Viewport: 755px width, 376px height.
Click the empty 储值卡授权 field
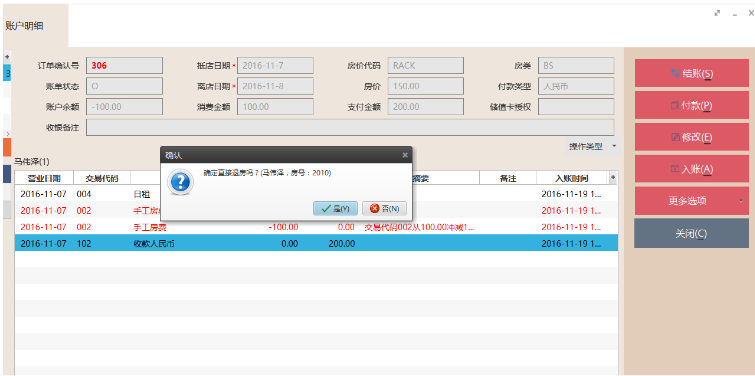(576, 106)
